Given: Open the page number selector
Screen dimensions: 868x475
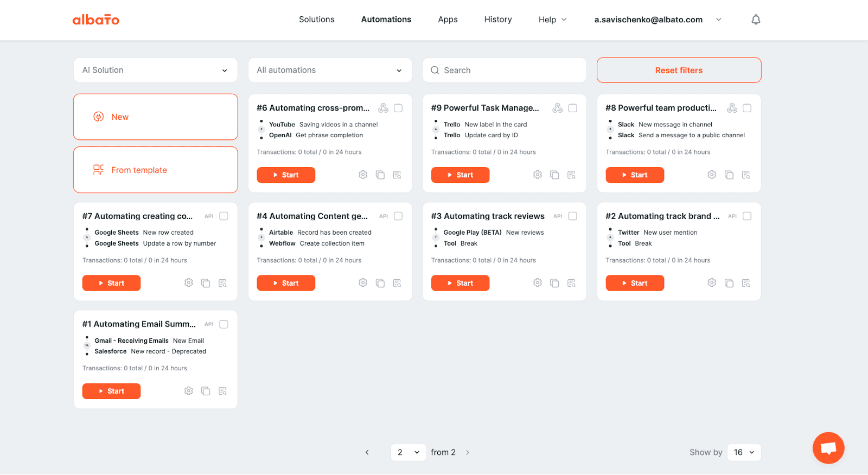Looking at the screenshot, I should [409, 452].
